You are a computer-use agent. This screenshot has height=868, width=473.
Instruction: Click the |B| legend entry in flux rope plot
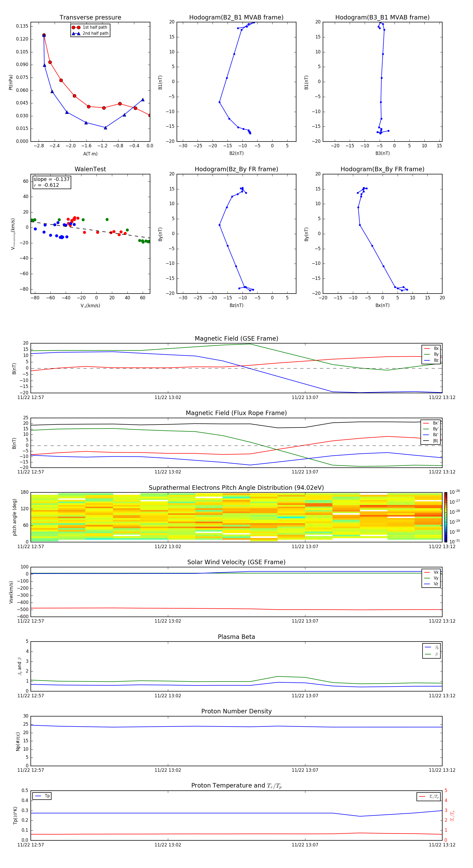pos(431,441)
